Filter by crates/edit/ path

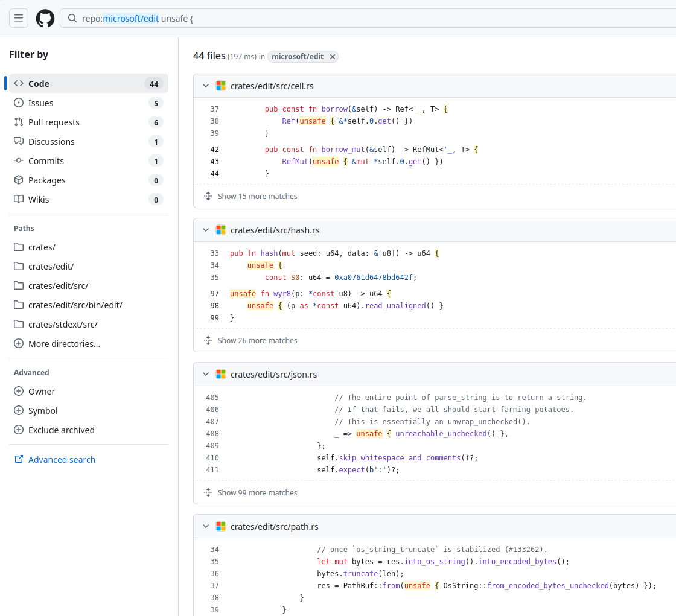pos(88,267)
